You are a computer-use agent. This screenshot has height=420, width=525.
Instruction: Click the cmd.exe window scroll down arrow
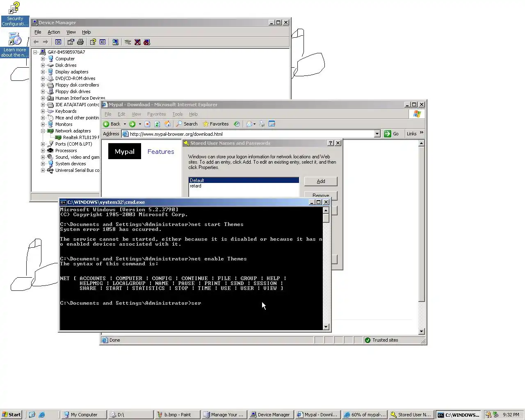(x=326, y=327)
